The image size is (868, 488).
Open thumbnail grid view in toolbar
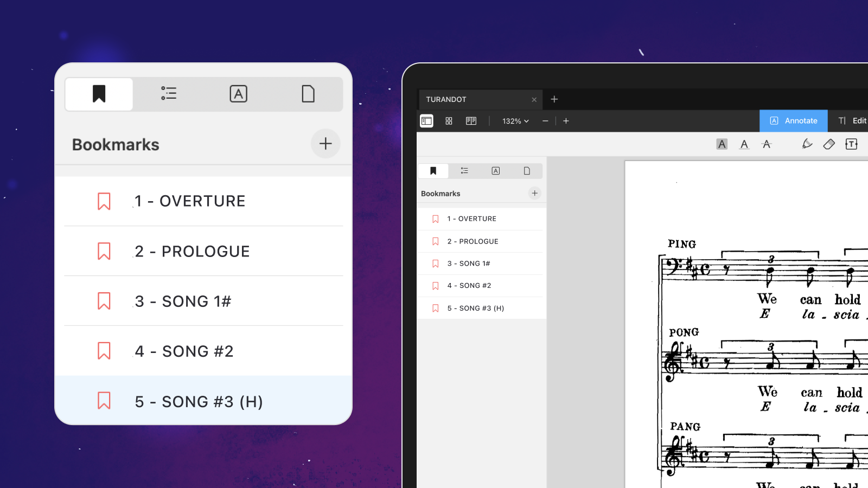point(449,121)
